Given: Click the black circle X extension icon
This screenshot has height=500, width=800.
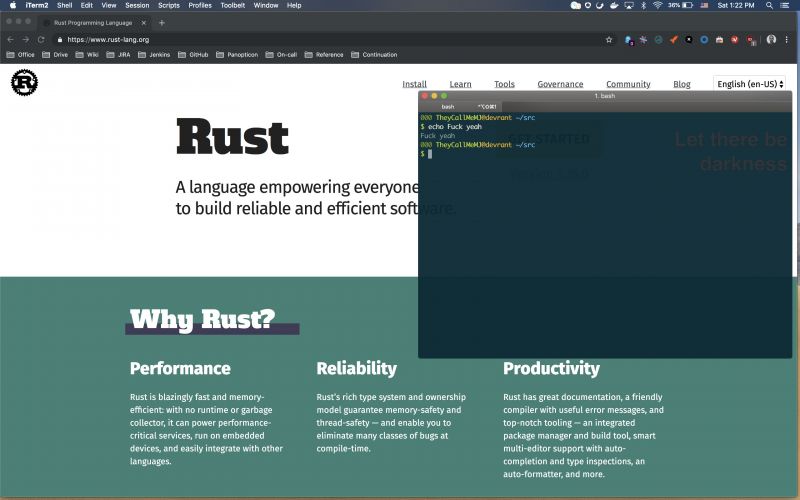Looking at the screenshot, I should pyautogui.click(x=689, y=39).
